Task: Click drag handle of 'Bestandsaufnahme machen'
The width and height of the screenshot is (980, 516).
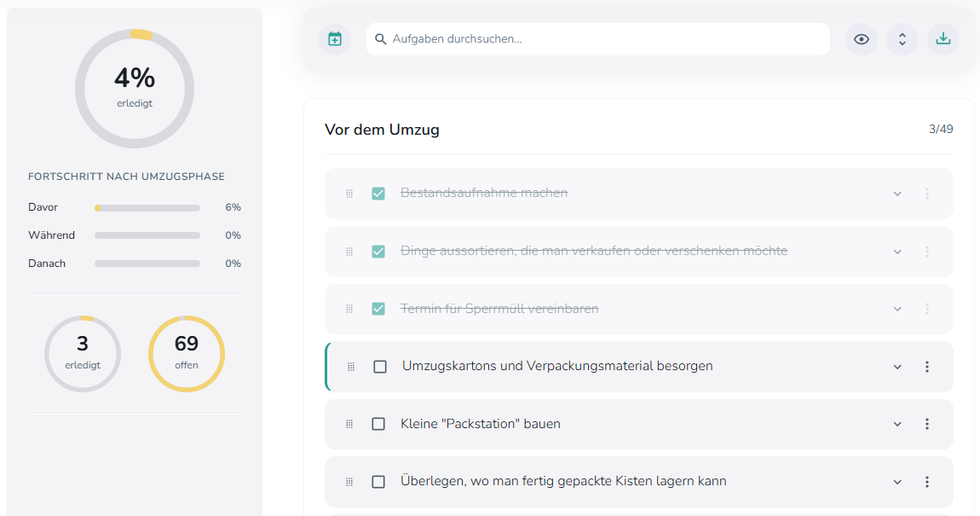Action: tap(349, 194)
